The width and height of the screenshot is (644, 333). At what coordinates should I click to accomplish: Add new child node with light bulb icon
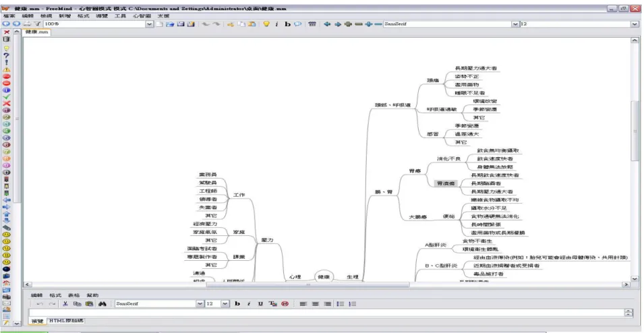[266, 24]
